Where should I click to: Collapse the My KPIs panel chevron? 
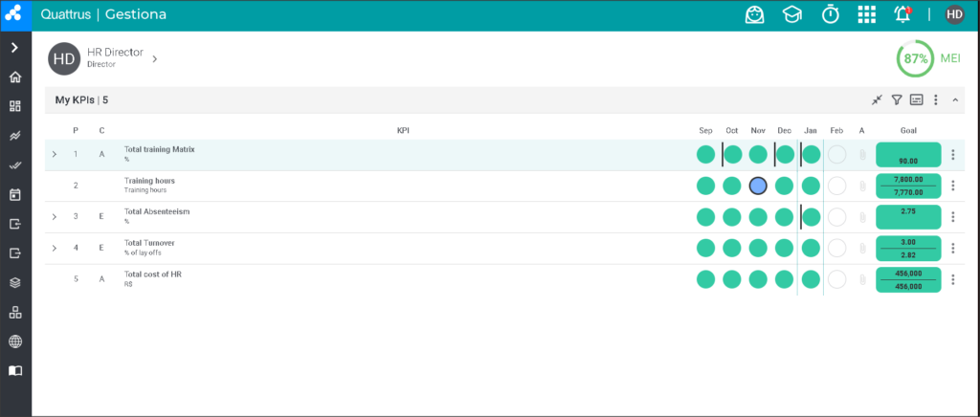955,99
